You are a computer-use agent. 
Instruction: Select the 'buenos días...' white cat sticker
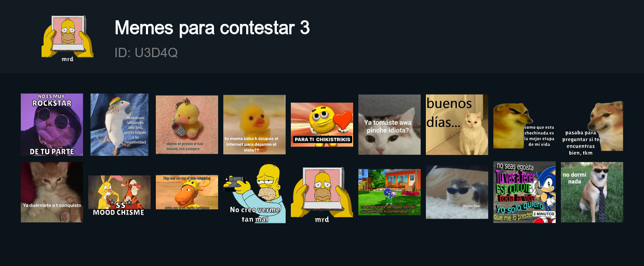(x=457, y=125)
